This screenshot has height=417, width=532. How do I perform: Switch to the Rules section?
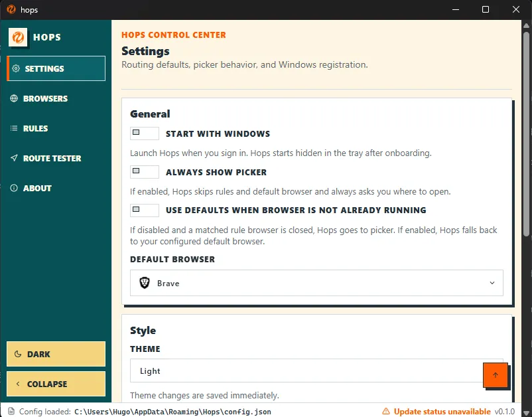56,128
